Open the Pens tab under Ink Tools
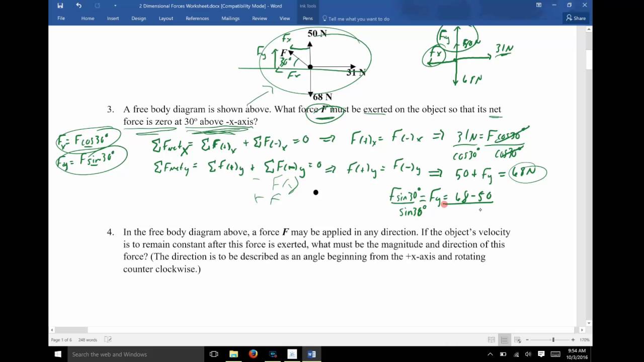 coord(307,19)
